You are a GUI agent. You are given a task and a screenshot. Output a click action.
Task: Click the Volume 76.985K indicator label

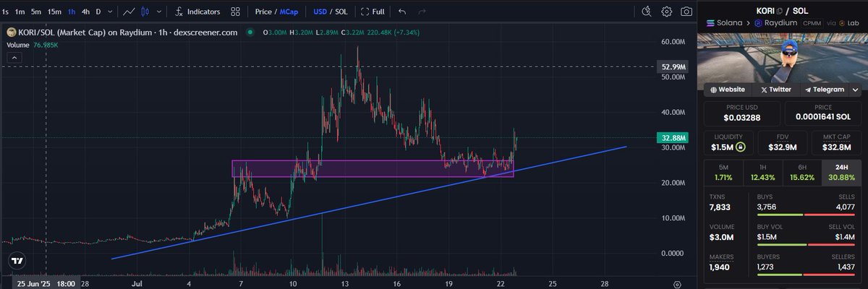(x=33, y=45)
